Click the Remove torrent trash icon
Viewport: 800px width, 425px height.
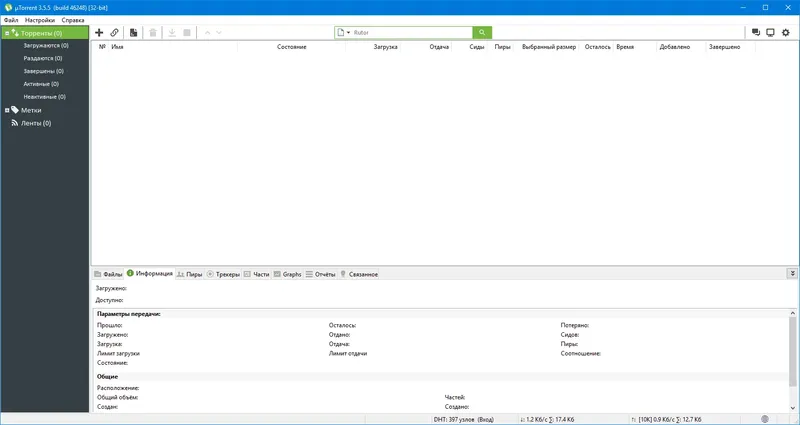pos(153,33)
